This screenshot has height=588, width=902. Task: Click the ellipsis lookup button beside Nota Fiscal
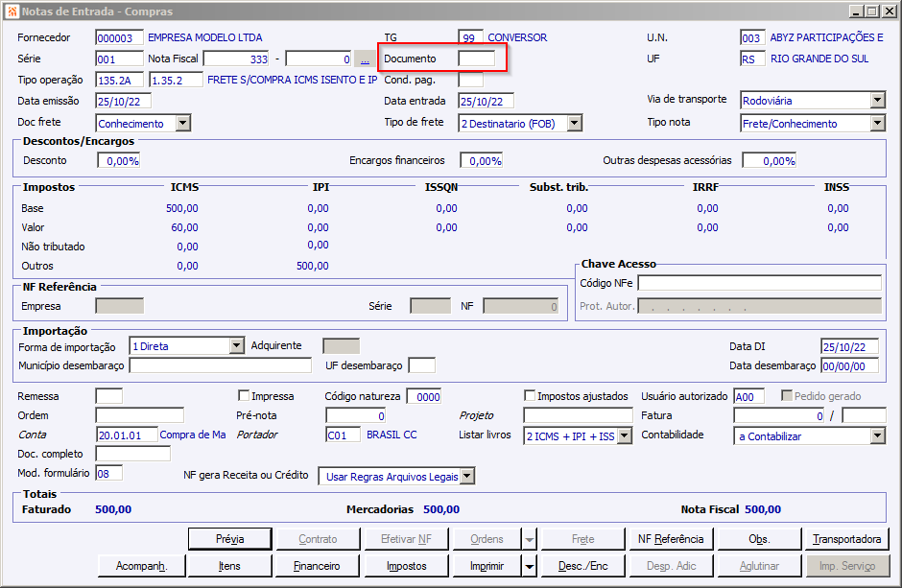click(x=365, y=59)
